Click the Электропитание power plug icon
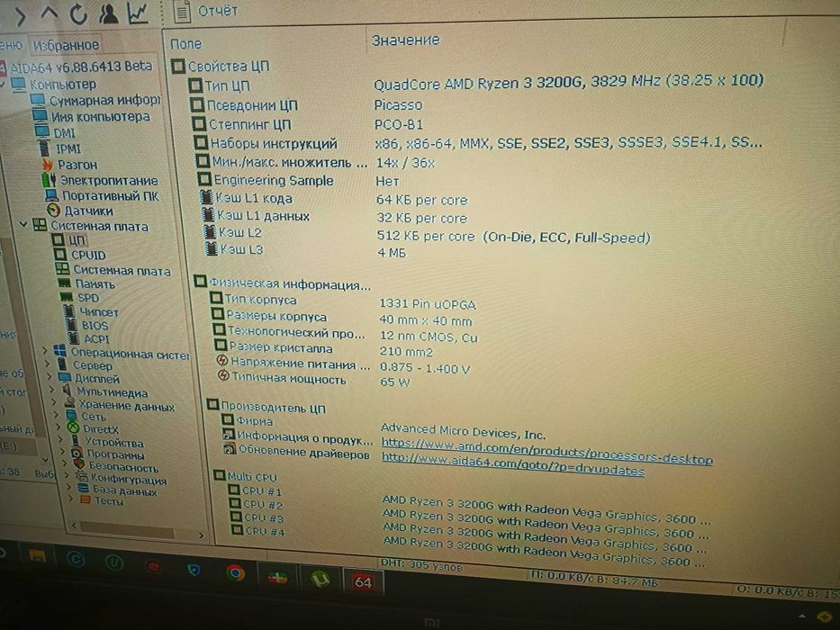Image resolution: width=840 pixels, height=630 pixels. click(50, 179)
